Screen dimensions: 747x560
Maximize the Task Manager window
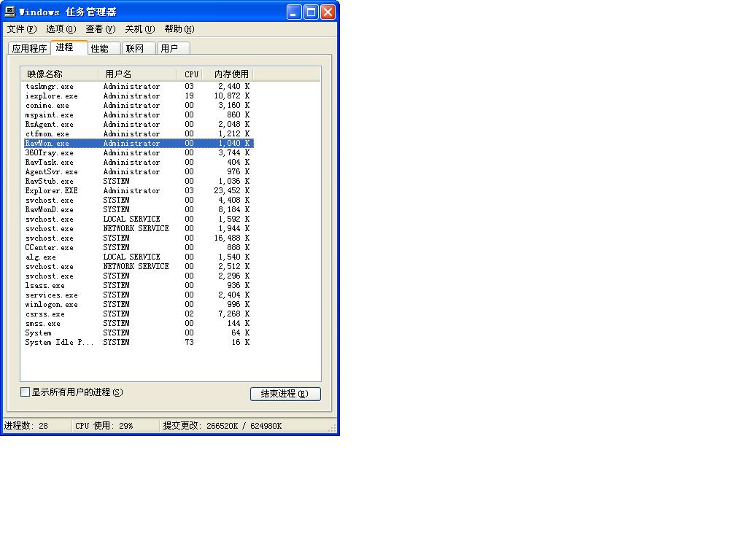pos(311,12)
